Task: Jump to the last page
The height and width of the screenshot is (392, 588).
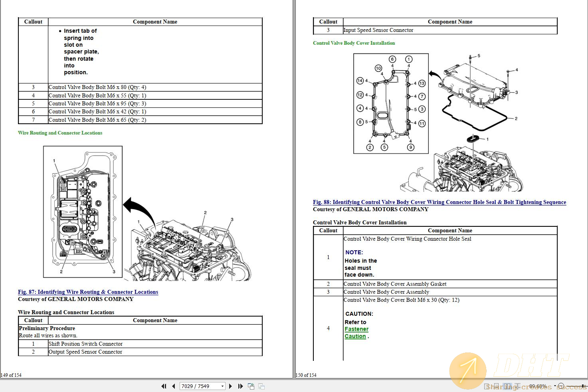Action: pos(240,386)
